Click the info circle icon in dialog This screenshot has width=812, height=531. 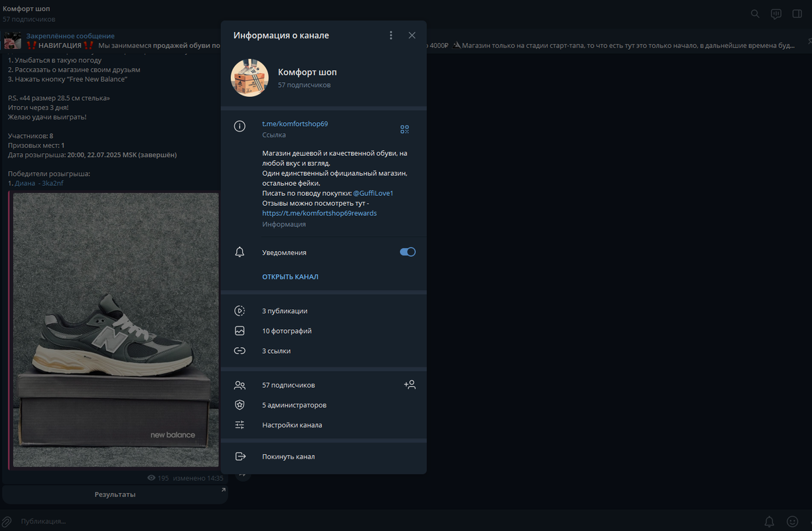pyautogui.click(x=240, y=126)
